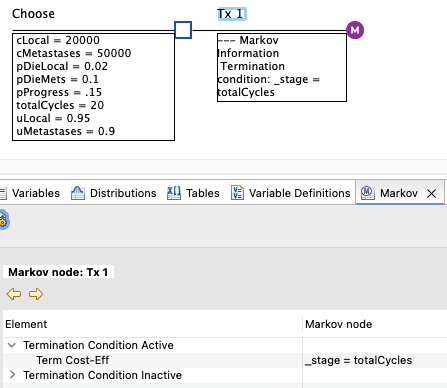
Task: Click the blue toolbar icon below tabs
Action: pyautogui.click(x=3, y=220)
